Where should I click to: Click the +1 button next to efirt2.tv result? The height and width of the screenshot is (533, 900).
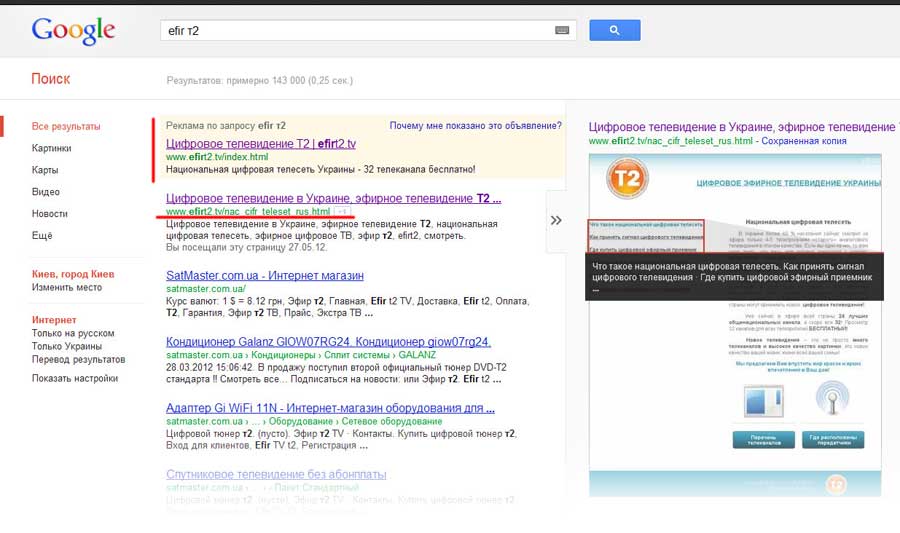tap(342, 212)
